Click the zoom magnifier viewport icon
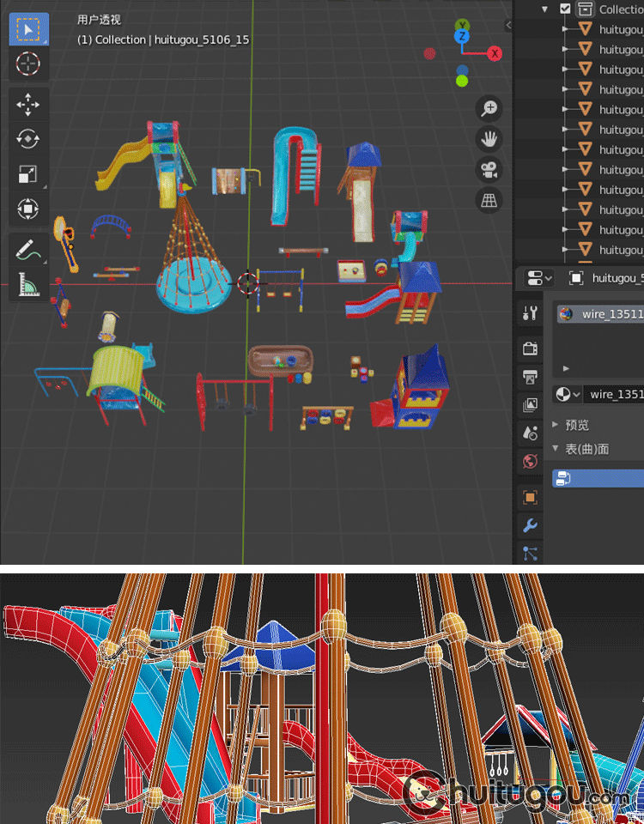 click(x=489, y=108)
